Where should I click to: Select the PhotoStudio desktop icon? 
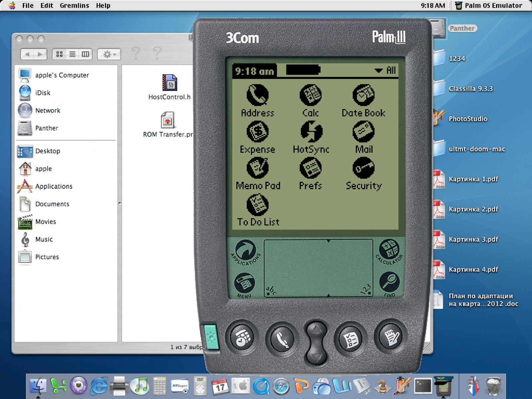[x=461, y=119]
